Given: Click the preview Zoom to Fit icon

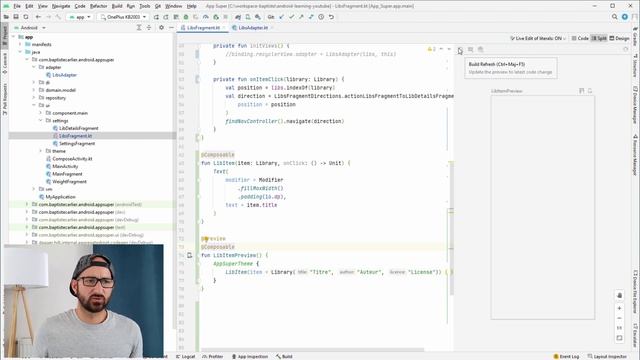Looking at the screenshot, I should pos(619,338).
